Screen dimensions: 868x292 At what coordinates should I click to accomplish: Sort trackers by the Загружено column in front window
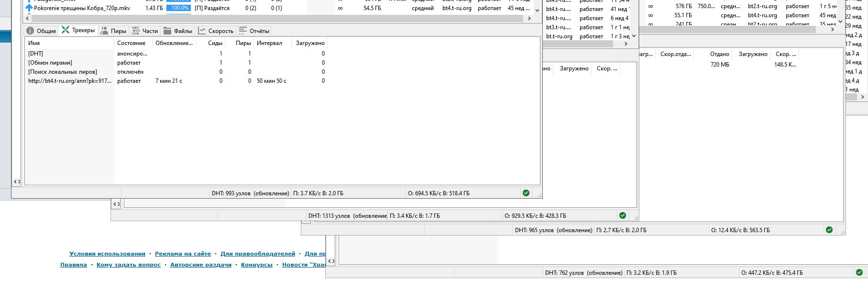309,43
